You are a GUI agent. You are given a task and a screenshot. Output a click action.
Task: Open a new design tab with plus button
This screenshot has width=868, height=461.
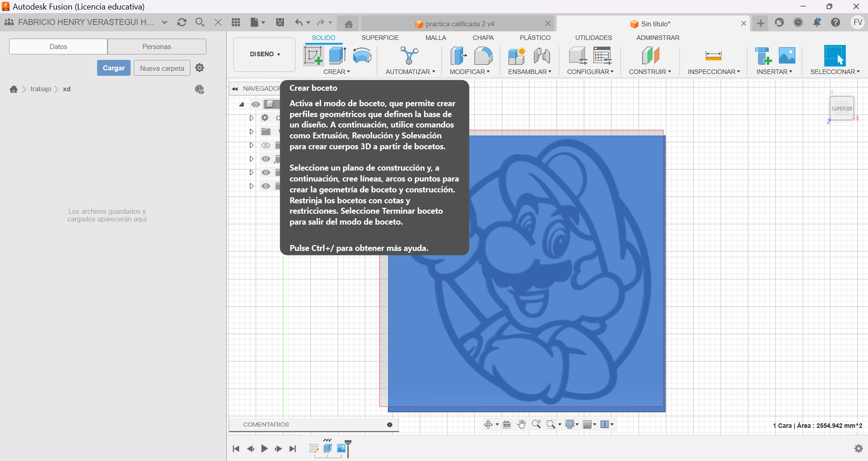(x=761, y=23)
